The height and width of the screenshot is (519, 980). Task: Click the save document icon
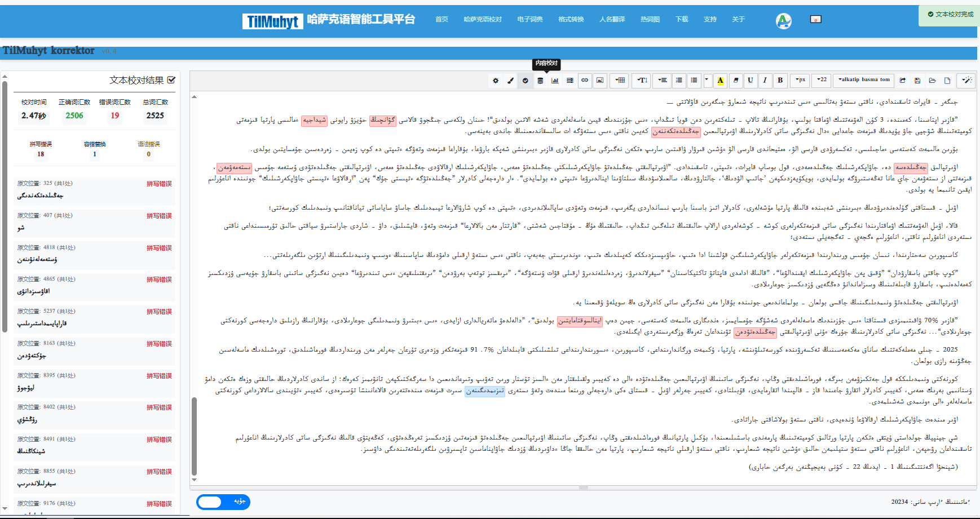coord(917,81)
